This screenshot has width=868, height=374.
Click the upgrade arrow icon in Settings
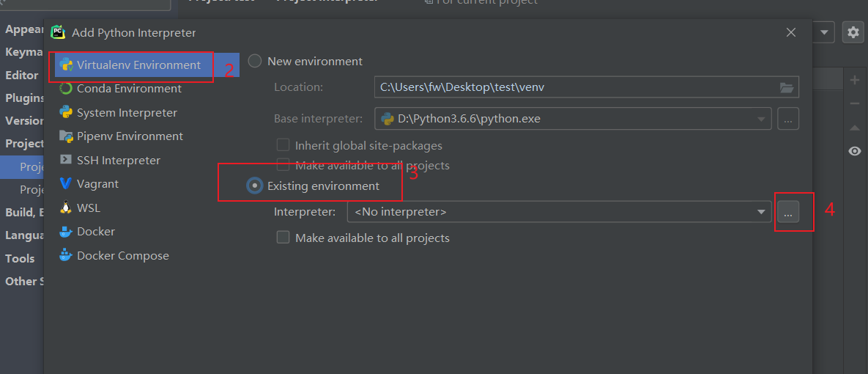[x=854, y=128]
